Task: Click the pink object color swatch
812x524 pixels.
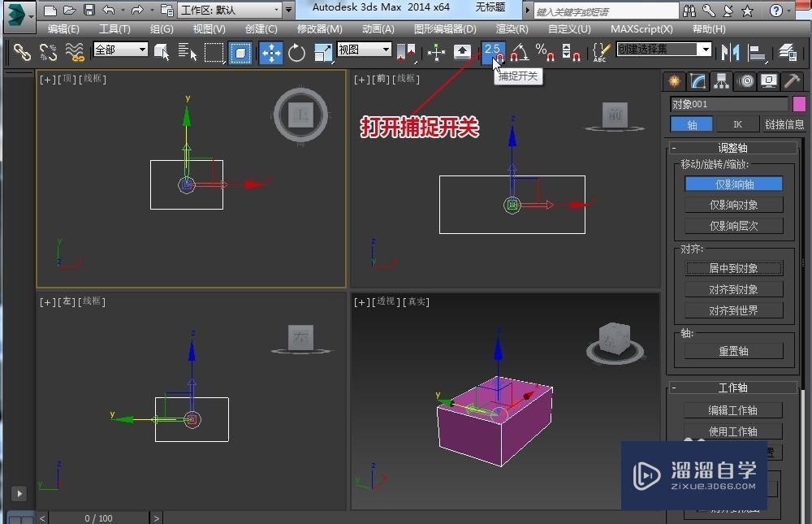Action: 797,104
